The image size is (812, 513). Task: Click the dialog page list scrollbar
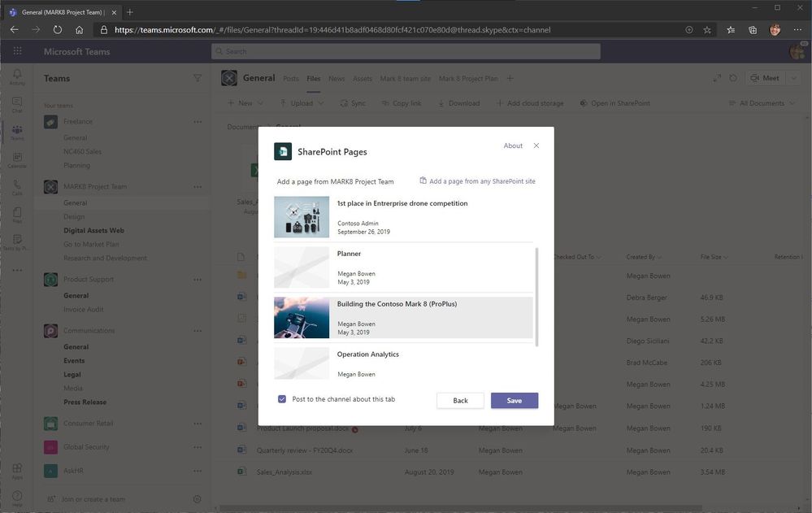[536, 297]
